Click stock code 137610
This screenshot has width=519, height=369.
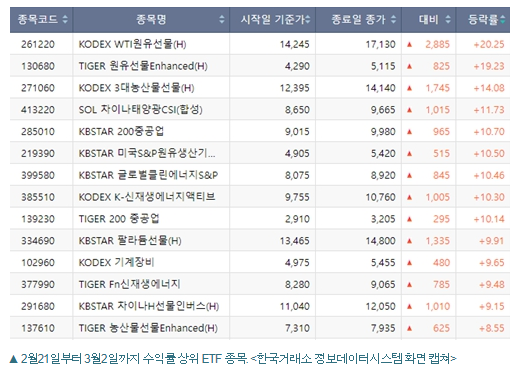pos(38,328)
